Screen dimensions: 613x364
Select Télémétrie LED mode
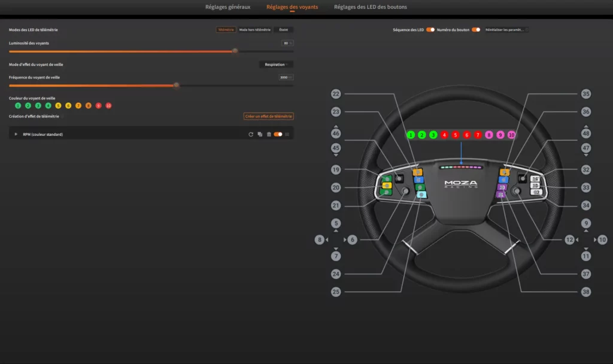[x=226, y=30]
